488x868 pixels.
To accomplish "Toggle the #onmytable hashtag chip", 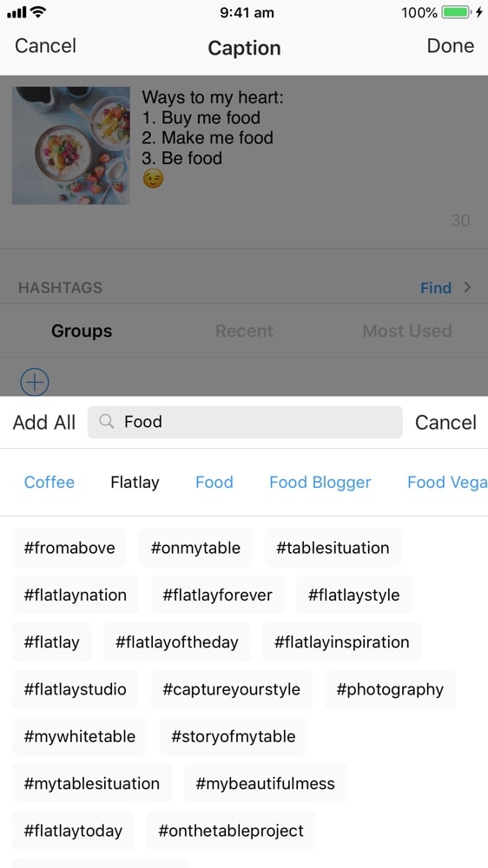I will pos(195,548).
